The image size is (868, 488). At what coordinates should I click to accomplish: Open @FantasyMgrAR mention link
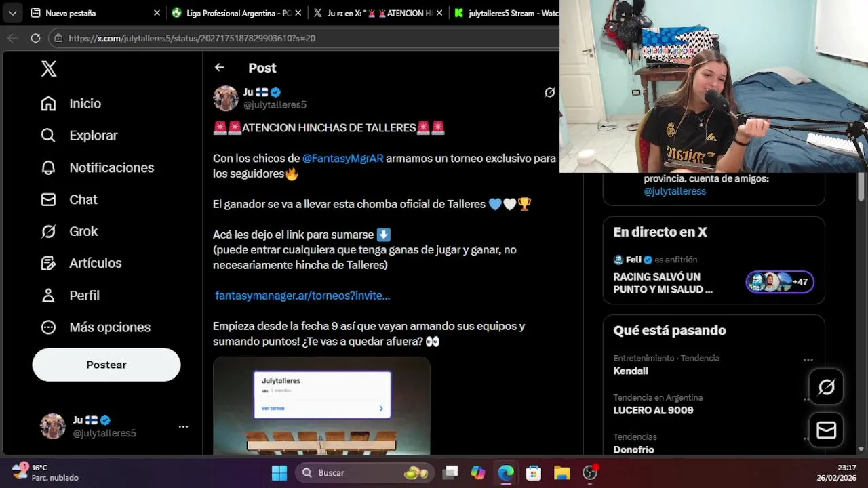[x=343, y=158]
